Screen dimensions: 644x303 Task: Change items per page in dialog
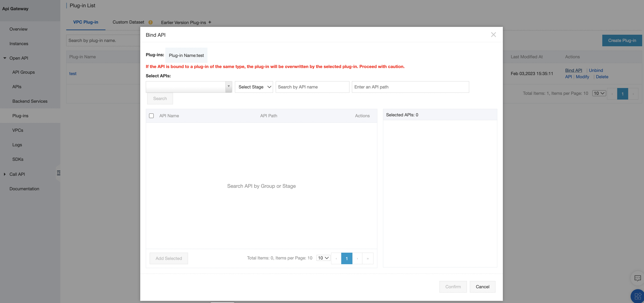pos(323,258)
